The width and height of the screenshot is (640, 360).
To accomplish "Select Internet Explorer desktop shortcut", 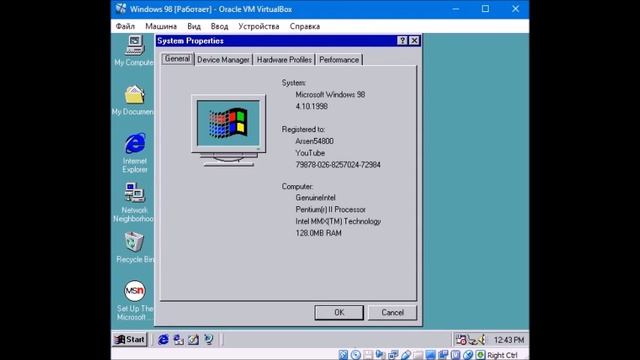I will (x=135, y=144).
